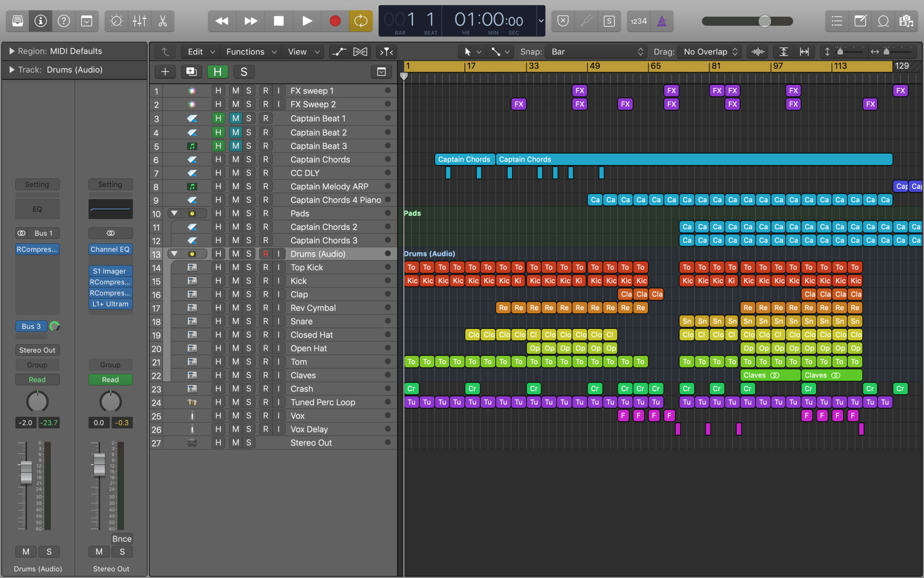Open LCD display mode dropdown arrow
924x578 pixels.
pyautogui.click(x=541, y=21)
